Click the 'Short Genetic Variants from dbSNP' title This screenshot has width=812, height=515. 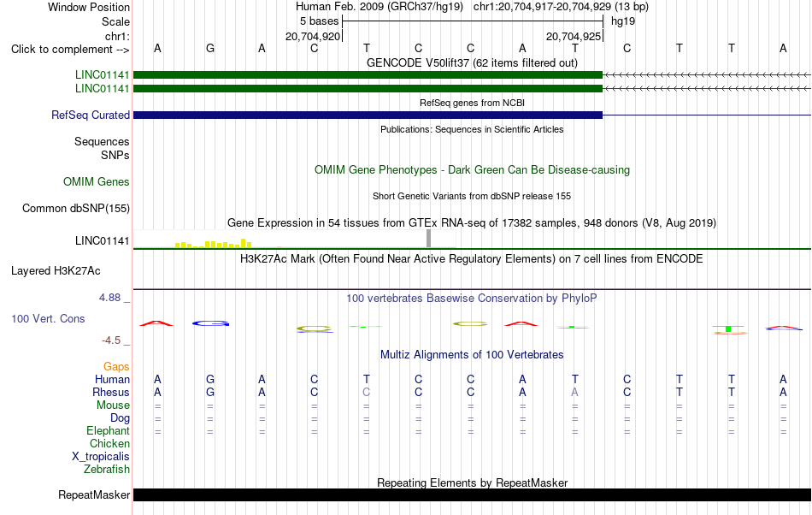472,197
